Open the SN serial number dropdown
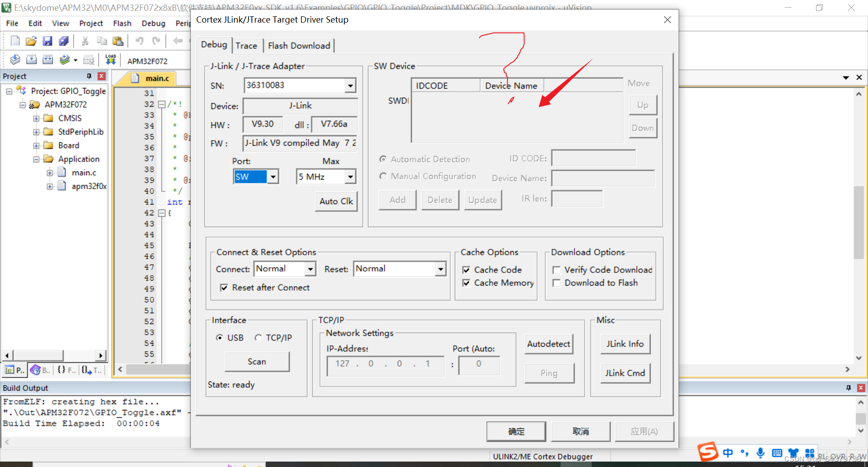Screen dimensions: 868x467 [x=350, y=86]
